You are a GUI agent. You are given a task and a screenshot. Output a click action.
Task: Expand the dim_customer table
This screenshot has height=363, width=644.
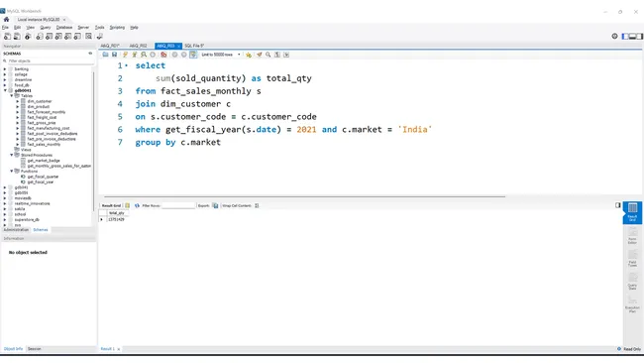[18, 101]
